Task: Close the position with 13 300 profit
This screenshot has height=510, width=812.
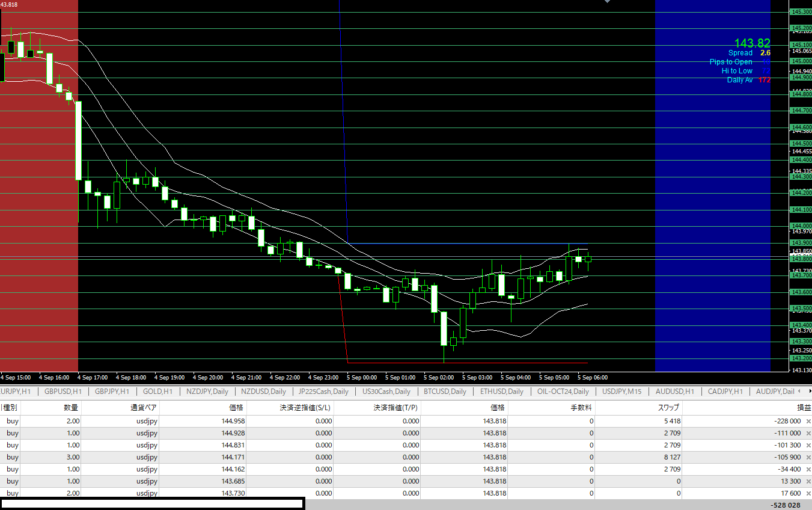Action: (x=808, y=482)
